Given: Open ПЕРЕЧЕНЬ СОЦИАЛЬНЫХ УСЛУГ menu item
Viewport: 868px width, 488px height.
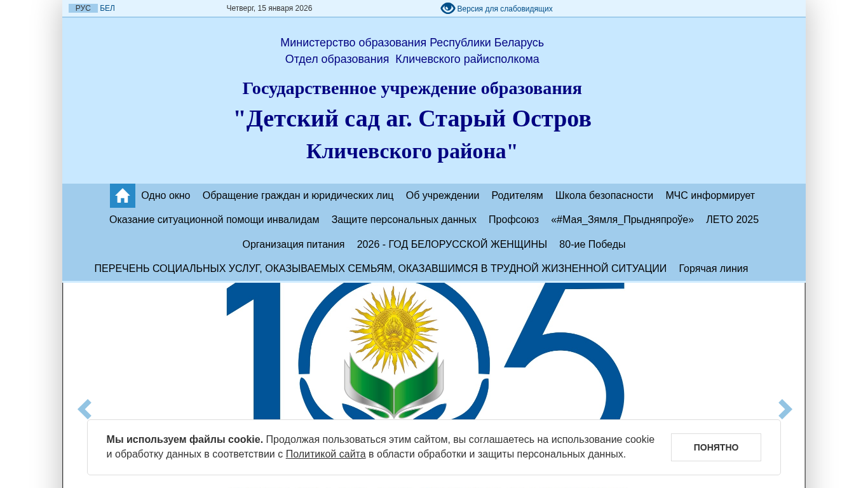Looking at the screenshot, I should pyautogui.click(x=381, y=269).
